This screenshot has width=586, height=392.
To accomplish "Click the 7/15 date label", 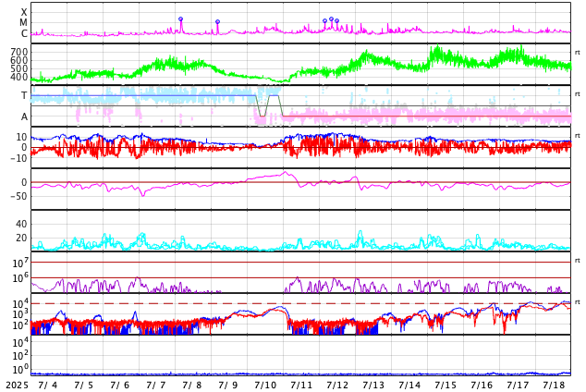I will point(446,386).
